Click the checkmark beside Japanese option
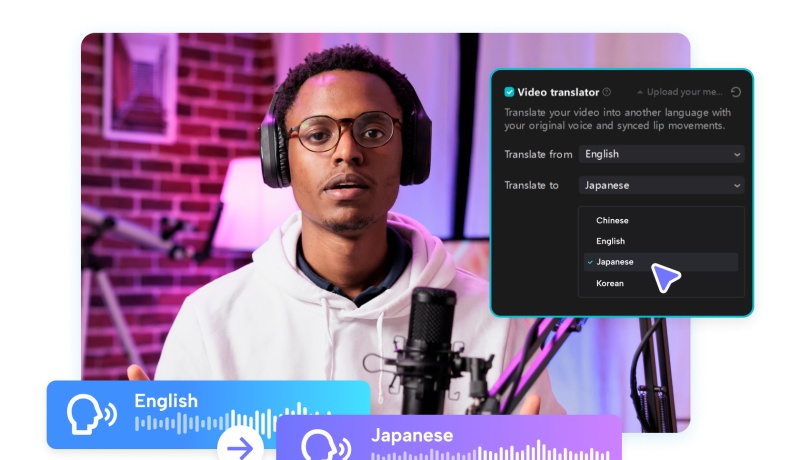This screenshot has height=460, width=800. pos(590,262)
